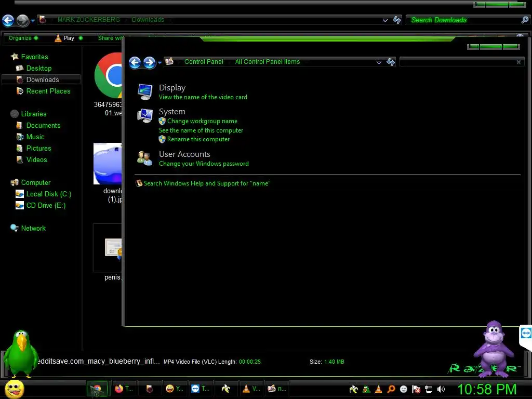Switch to the banana taskbar button
This screenshot has width=532, height=399.
click(225, 389)
